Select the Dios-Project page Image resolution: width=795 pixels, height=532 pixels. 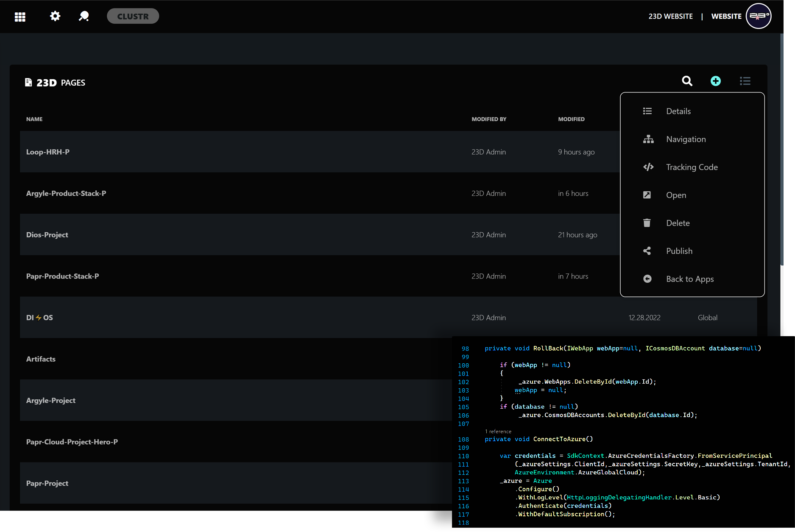(47, 235)
